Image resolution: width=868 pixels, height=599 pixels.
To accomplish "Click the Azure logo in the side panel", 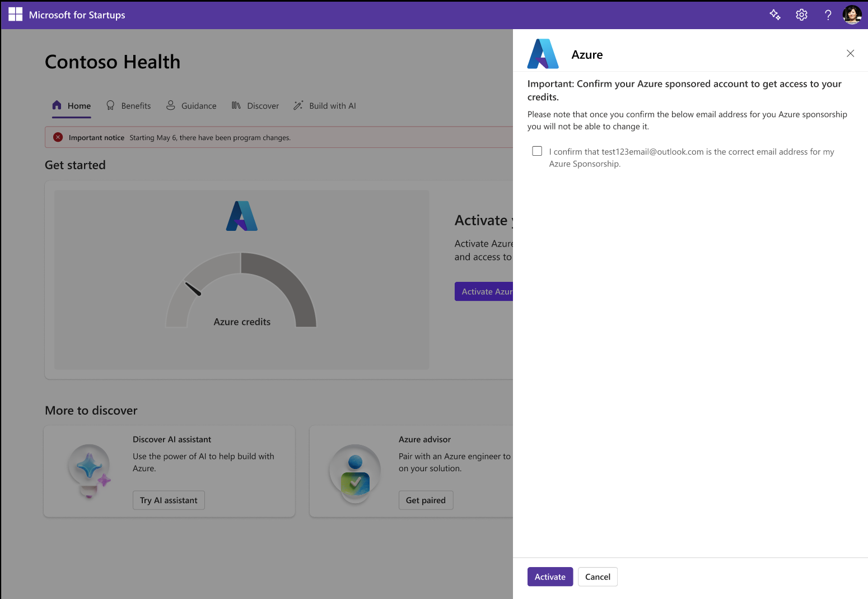I will pyautogui.click(x=542, y=53).
